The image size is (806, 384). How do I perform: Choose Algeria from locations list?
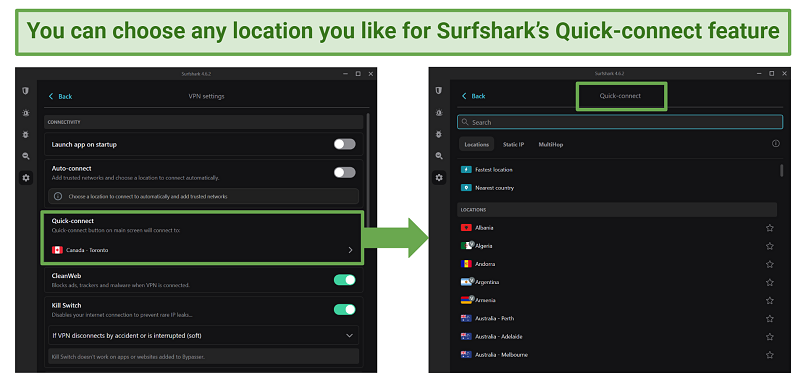[484, 246]
